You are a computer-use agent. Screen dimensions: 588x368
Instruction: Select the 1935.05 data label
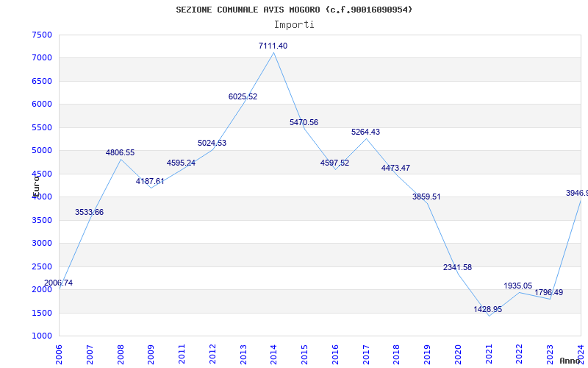pyautogui.click(x=518, y=286)
